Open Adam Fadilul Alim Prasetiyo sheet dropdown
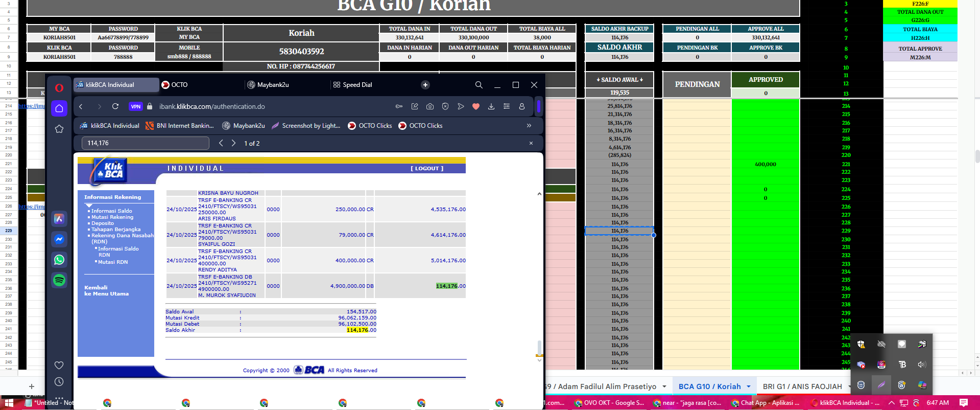The width and height of the screenshot is (980, 410). 664,386
